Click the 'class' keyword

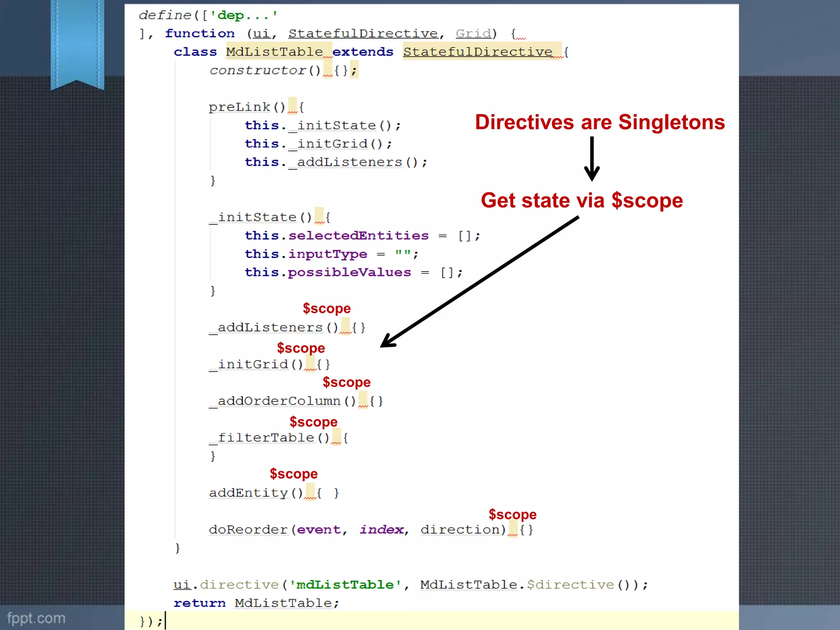point(195,52)
